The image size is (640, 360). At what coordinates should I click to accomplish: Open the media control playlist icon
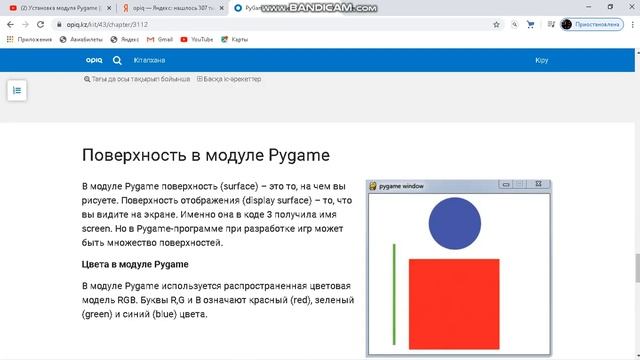(x=551, y=24)
